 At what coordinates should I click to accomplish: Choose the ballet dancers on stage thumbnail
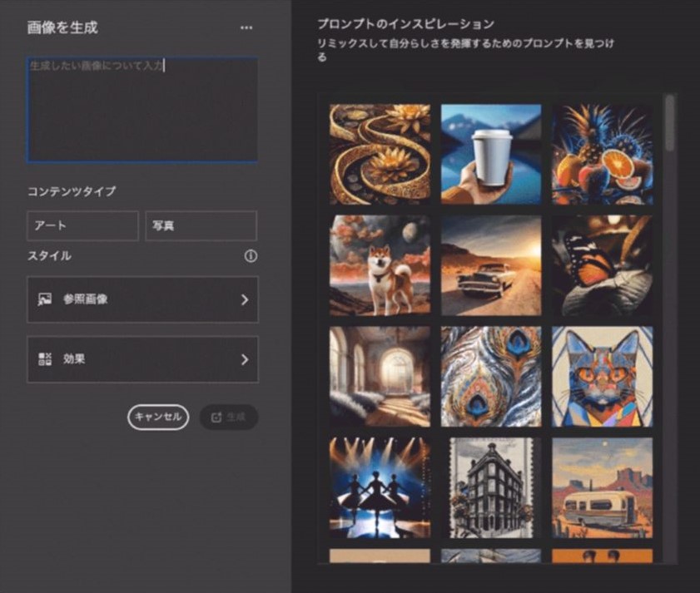click(x=380, y=487)
